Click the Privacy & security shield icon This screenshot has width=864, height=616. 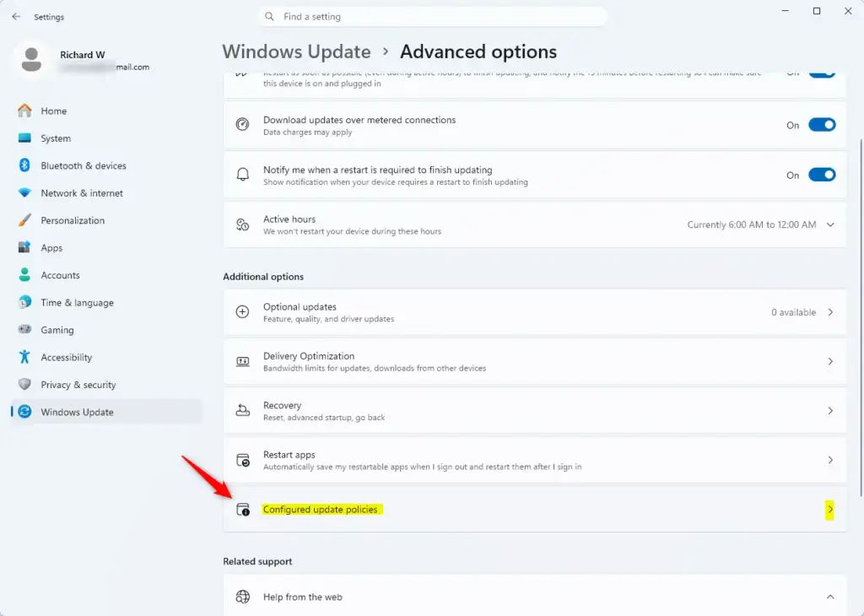point(24,384)
